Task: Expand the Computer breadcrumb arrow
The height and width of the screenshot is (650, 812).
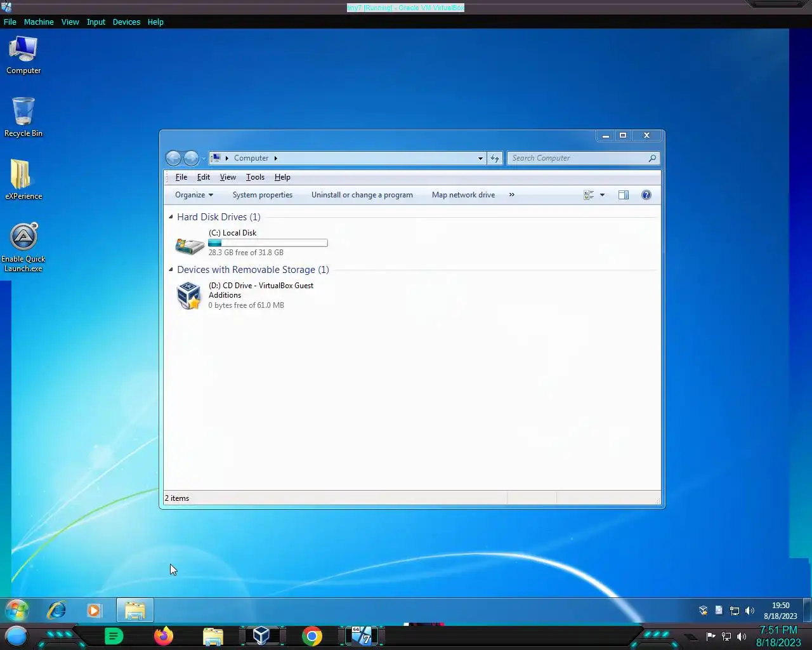Action: (275, 158)
